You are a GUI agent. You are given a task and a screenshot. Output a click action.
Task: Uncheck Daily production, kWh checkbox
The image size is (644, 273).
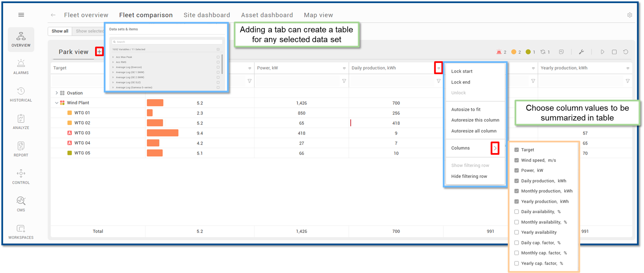coord(517,181)
